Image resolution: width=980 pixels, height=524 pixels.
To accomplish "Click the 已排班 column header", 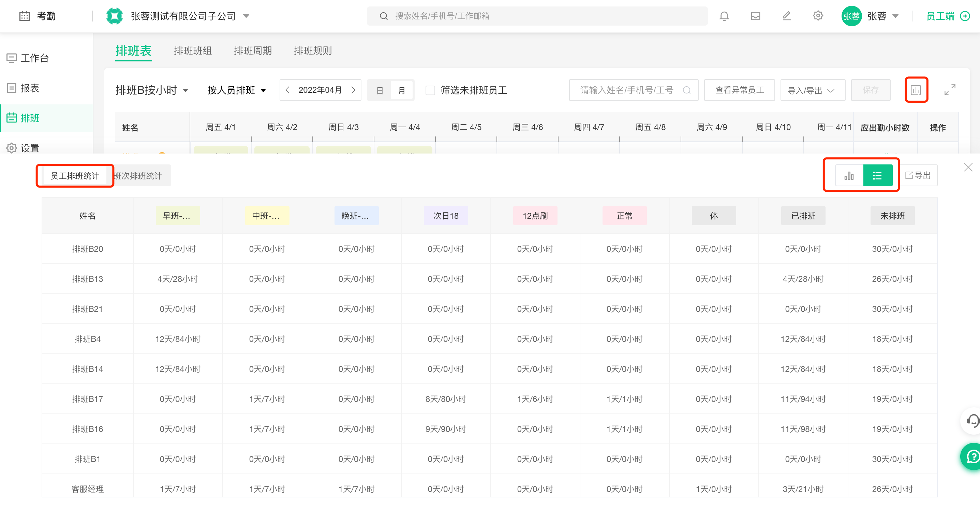I will (803, 216).
